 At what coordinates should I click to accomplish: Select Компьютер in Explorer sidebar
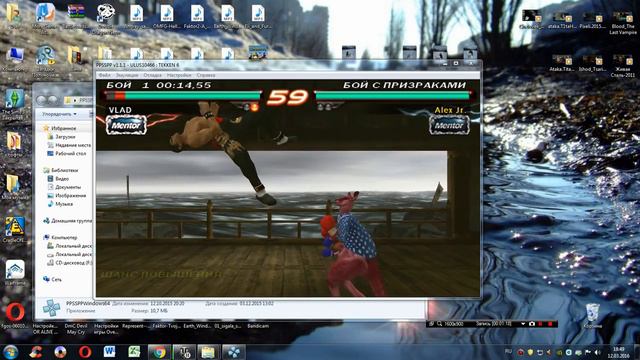click(x=60, y=237)
